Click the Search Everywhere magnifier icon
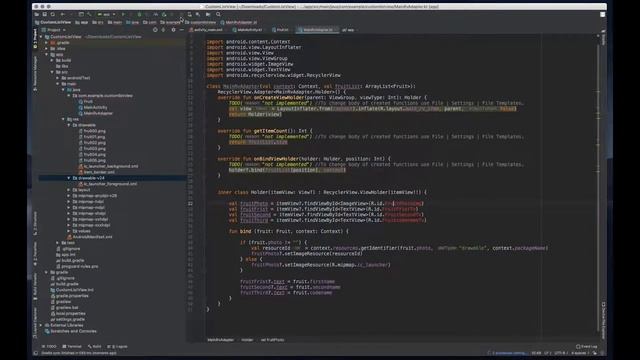Screen dimensions: 640x360 click(218, 14)
